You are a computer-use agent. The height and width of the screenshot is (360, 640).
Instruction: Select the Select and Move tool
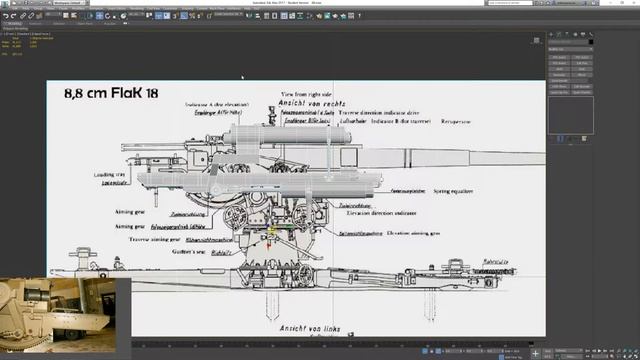tap(100, 16)
